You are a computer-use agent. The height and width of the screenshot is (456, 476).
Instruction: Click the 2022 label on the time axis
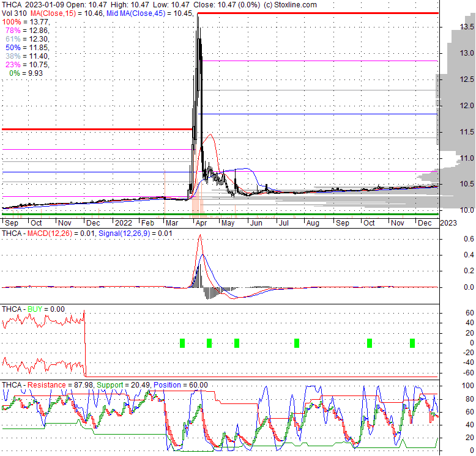[124, 223]
